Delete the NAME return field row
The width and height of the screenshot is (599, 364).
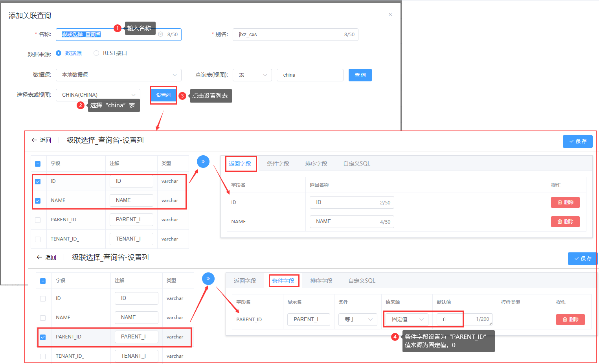(x=565, y=222)
